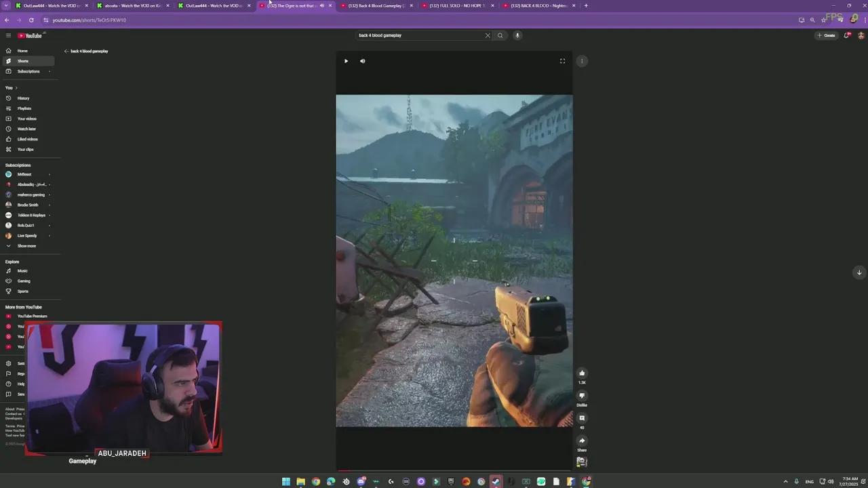Image resolution: width=868 pixels, height=488 pixels.
Task: Open History in the sidebar
Action: click(27, 98)
